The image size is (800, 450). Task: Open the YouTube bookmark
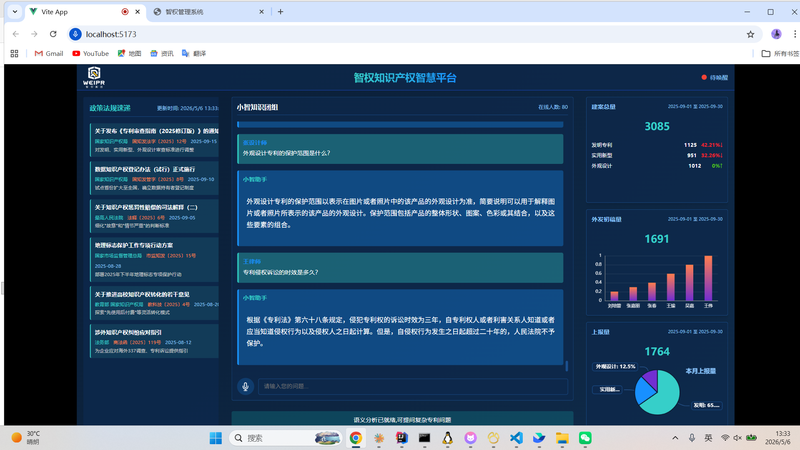[x=90, y=54]
